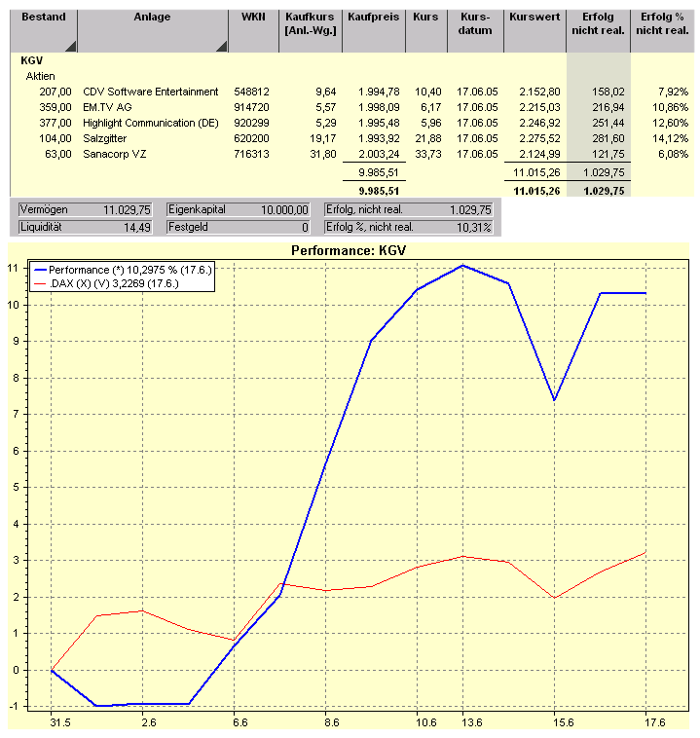Click the Kursdatum column header
Screen dimensions: 700x738
coord(475,31)
